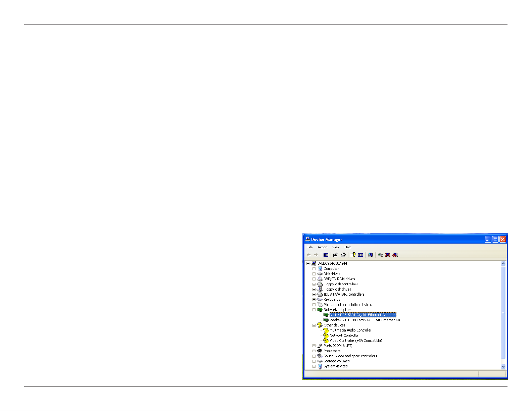The height and width of the screenshot is (411, 532).
Task: Click the DVD/CD-ROM drives disc icon
Action: coord(320,279)
